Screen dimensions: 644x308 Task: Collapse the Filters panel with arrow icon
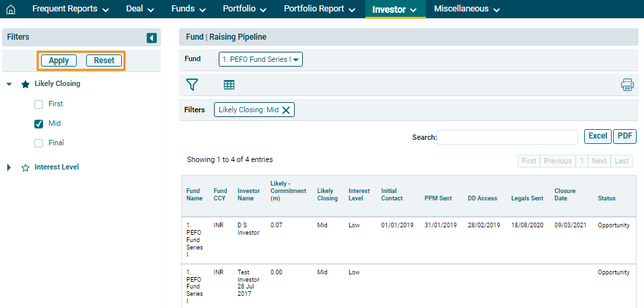151,38
